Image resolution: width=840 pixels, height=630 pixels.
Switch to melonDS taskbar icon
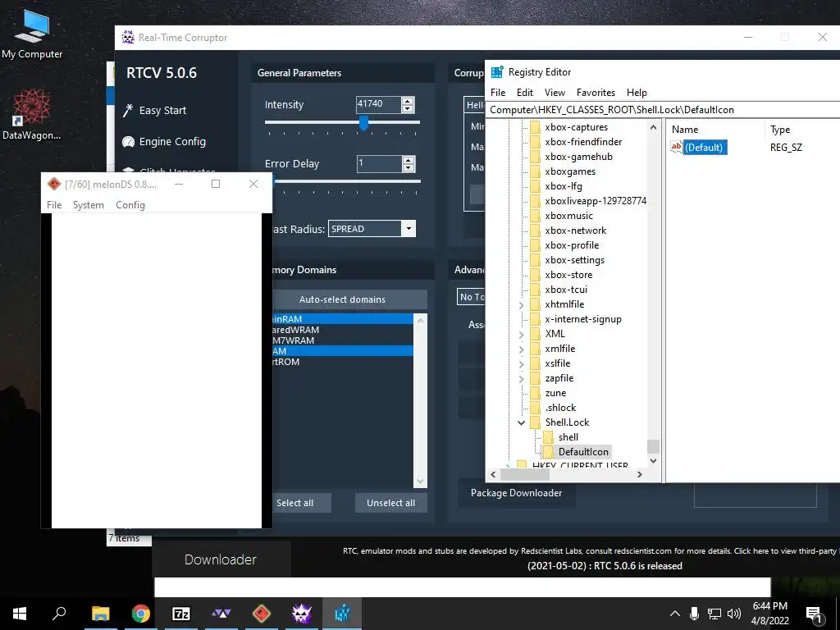coord(262,614)
